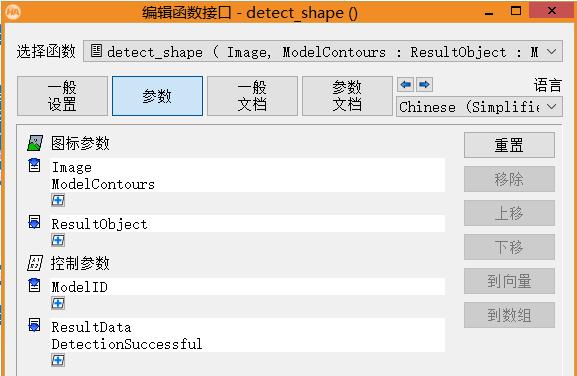Click the 重置 button
577x376 pixels.
[509, 145]
